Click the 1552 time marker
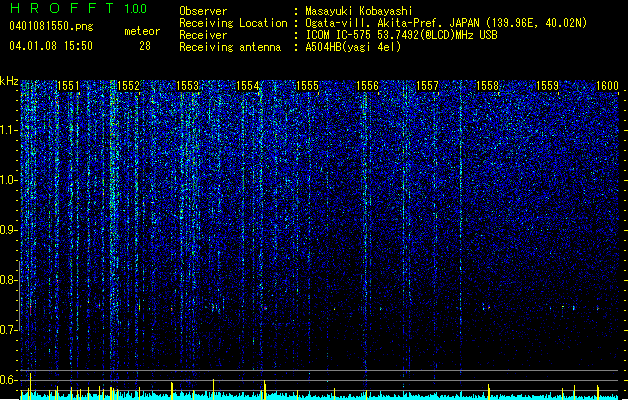This screenshot has width=629, height=400. pyautogui.click(x=128, y=86)
